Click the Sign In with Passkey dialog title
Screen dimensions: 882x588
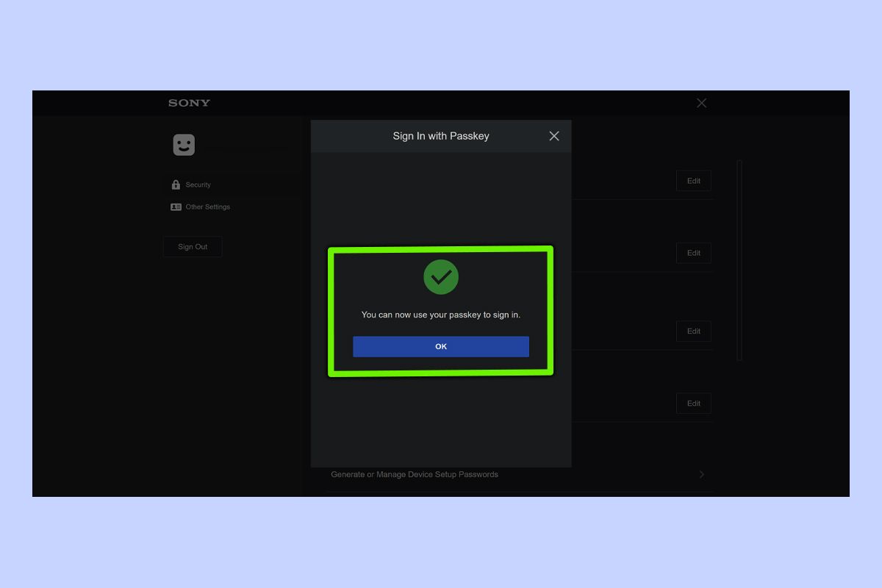click(x=441, y=136)
